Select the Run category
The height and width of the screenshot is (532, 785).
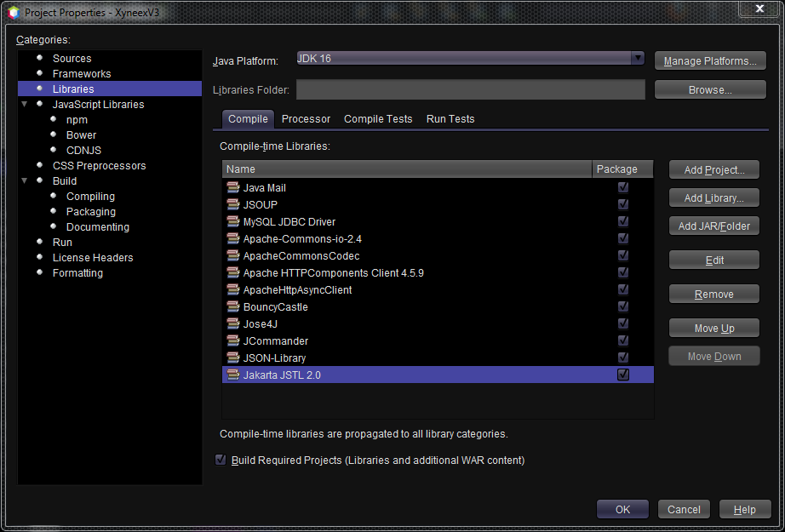[62, 243]
